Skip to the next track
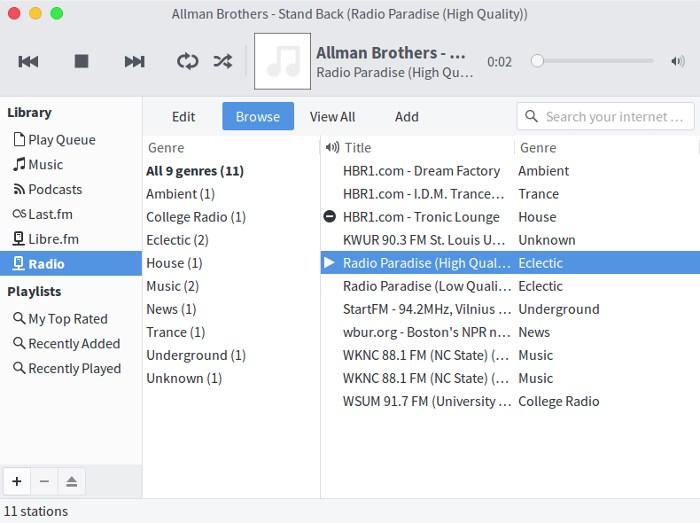 tap(134, 62)
